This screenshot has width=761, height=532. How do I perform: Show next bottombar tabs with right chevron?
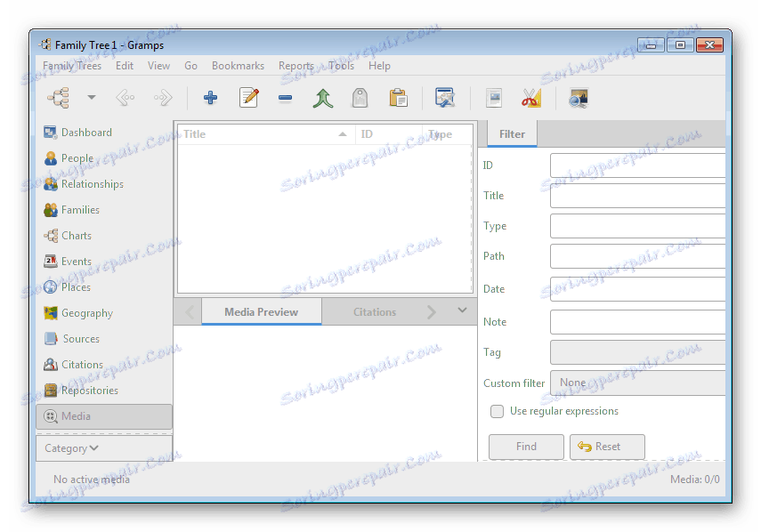[x=431, y=312]
